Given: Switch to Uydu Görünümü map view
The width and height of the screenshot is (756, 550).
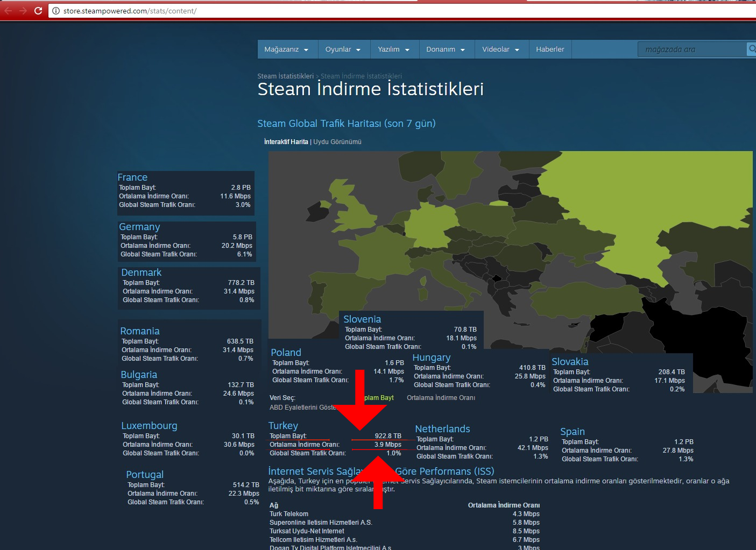Looking at the screenshot, I should coord(337,142).
